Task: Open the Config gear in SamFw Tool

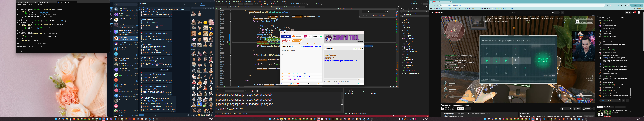Action: pos(320,84)
